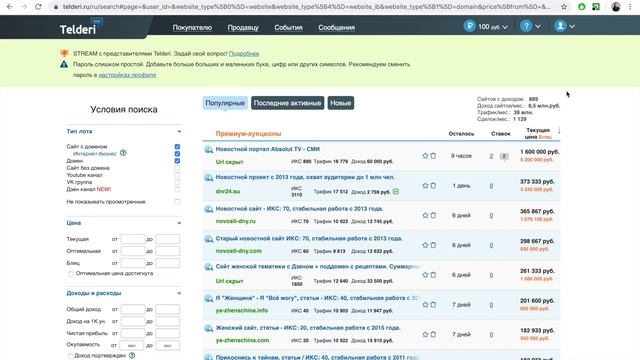Image resolution: width=640 pixels, height=360 pixels.
Task: Click magnifier icon of dnr24.su lot
Action: [209, 178]
